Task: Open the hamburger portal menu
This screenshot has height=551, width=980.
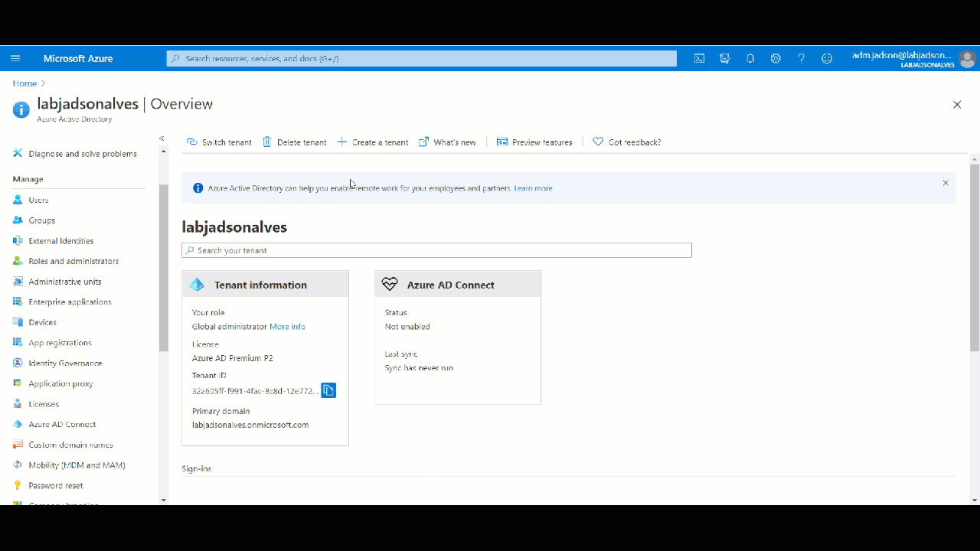Action: 15,58
